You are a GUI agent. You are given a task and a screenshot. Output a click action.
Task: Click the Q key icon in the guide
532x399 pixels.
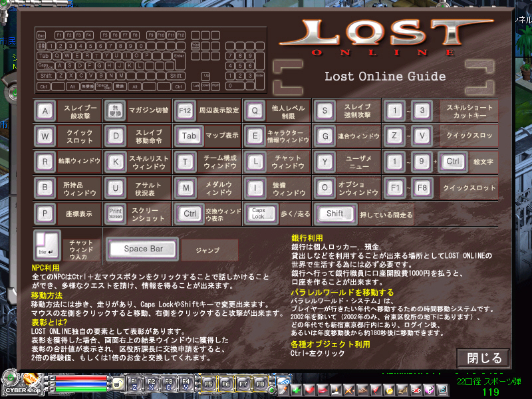click(x=255, y=110)
